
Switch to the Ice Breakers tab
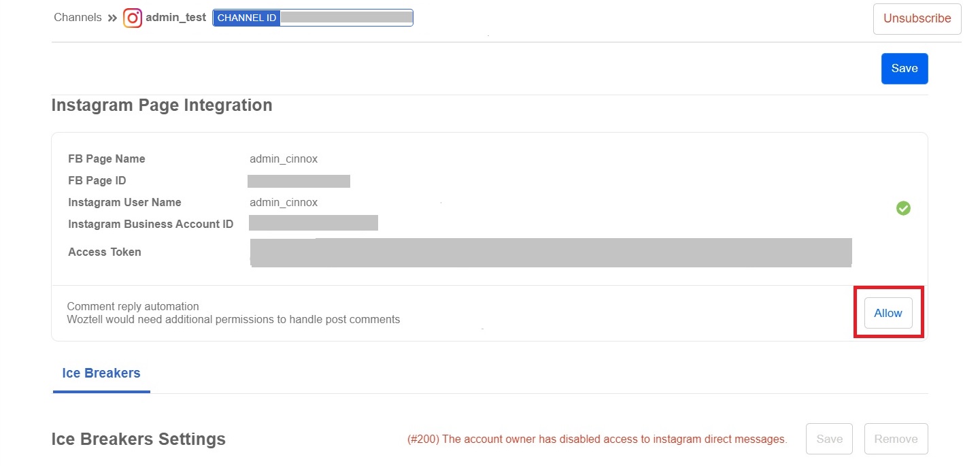(101, 373)
